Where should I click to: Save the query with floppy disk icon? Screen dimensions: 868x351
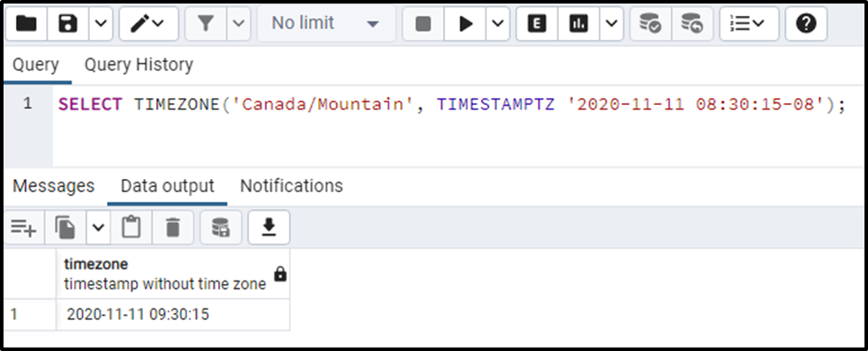tap(67, 24)
